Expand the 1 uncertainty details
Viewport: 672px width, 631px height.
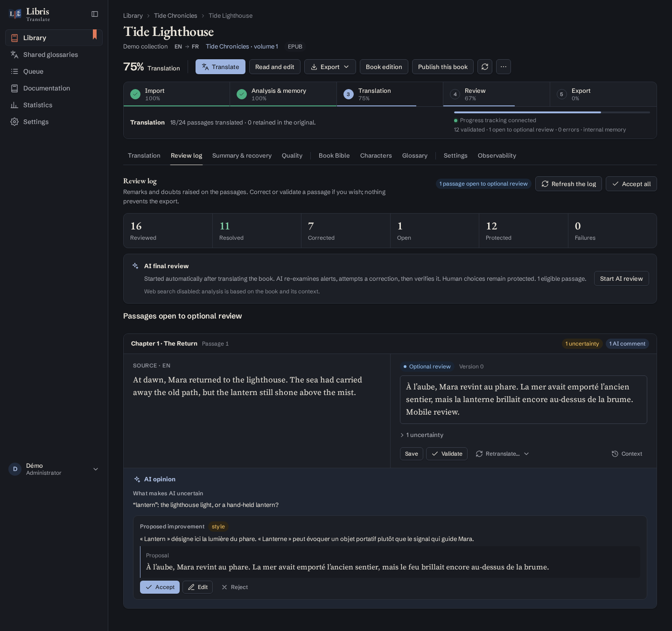tap(422, 435)
